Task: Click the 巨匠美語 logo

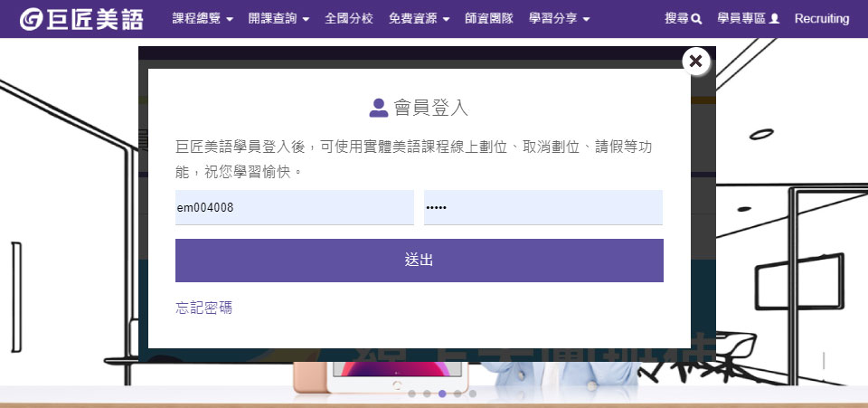Action: [81, 19]
